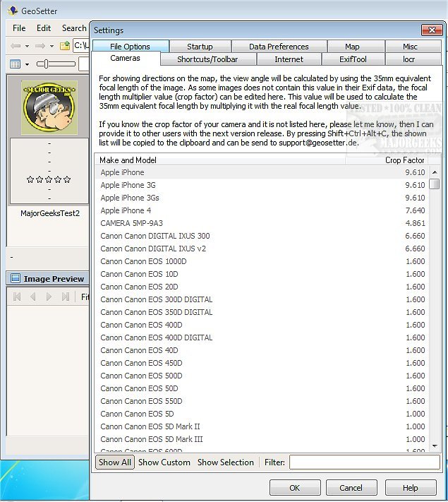The width and height of the screenshot is (448, 502).
Task: Open back history dropdown arrow
Action: click(28, 47)
